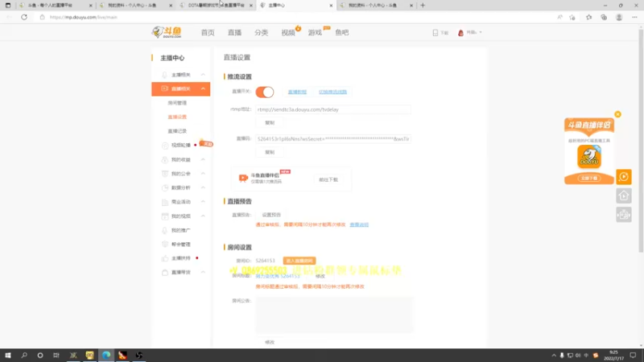
Task: Click the 数据分析 pie chart icon
Action: click(165, 187)
